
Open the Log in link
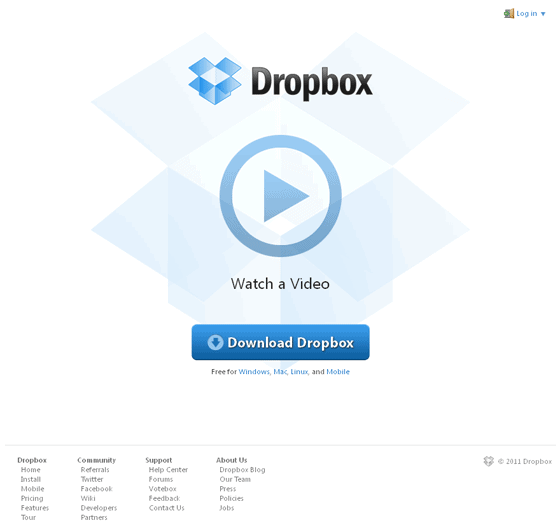click(x=526, y=14)
